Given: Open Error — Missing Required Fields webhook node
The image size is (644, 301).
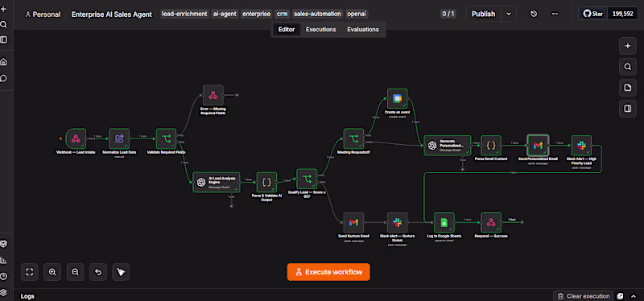Looking at the screenshot, I should tap(213, 95).
